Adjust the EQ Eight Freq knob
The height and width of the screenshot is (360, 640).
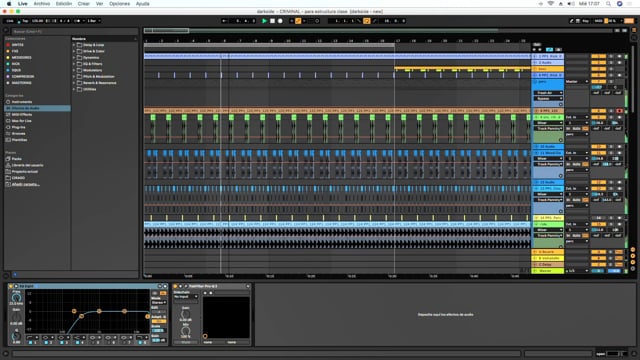pyautogui.click(x=16, y=298)
